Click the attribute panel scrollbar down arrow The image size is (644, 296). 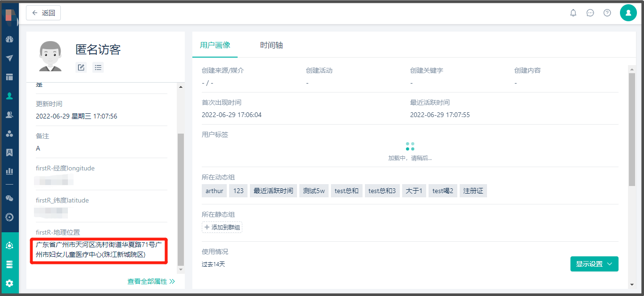pyautogui.click(x=181, y=270)
